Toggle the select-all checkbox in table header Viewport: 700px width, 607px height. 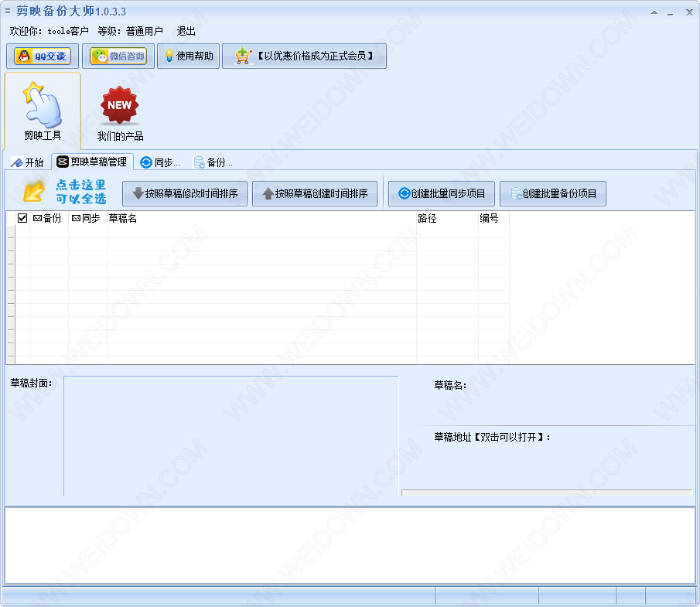pos(22,218)
